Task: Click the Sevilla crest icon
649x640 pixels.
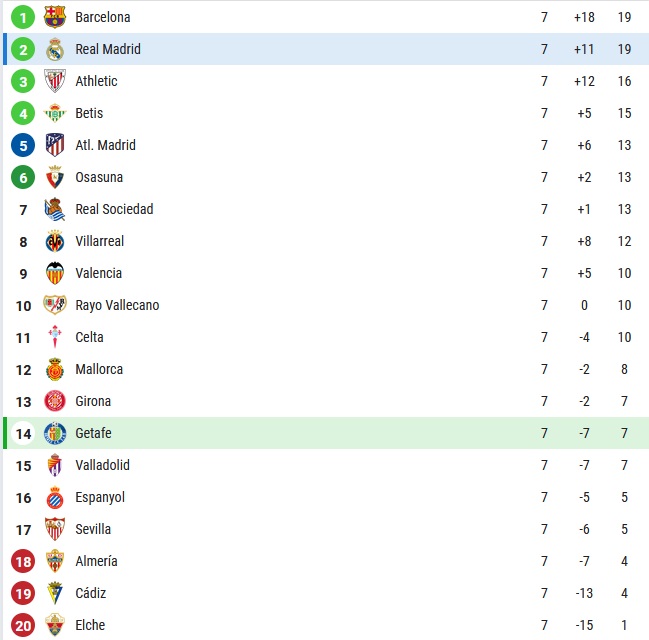Action: [55, 529]
